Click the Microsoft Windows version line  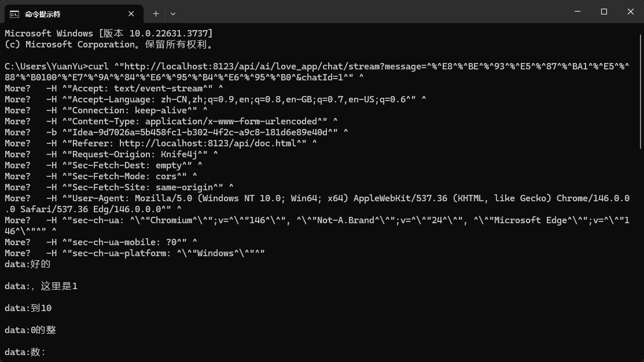(x=109, y=34)
